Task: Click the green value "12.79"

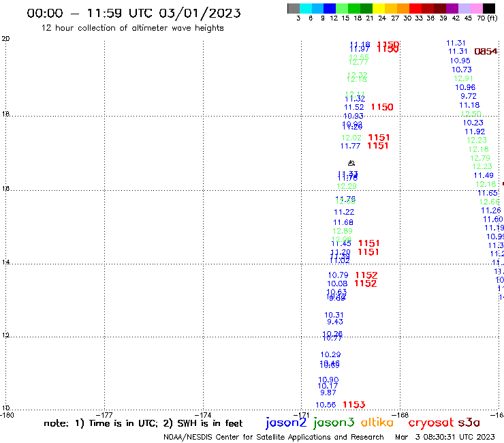Action: coord(480,158)
